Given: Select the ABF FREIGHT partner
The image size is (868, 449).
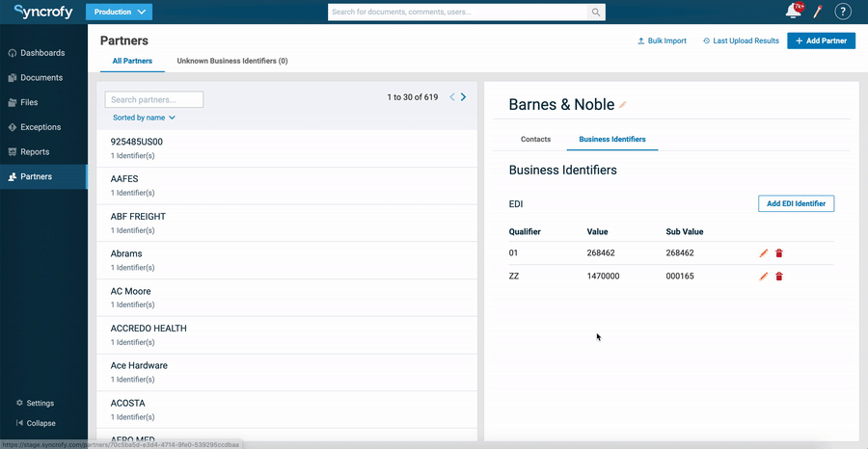Looking at the screenshot, I should pyautogui.click(x=138, y=217).
